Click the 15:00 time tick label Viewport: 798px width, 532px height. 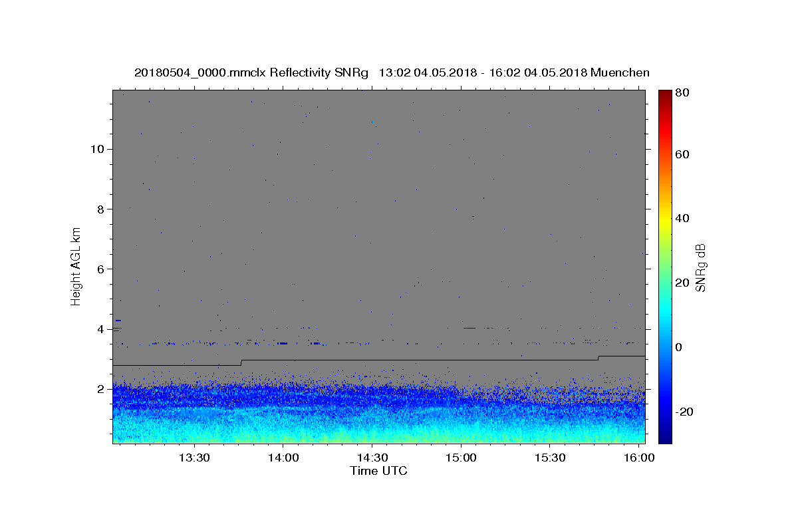[x=461, y=458]
